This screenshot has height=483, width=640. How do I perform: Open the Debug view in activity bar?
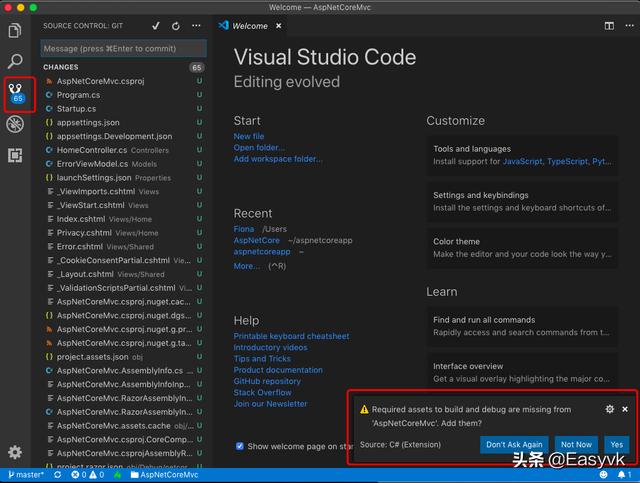coord(15,124)
